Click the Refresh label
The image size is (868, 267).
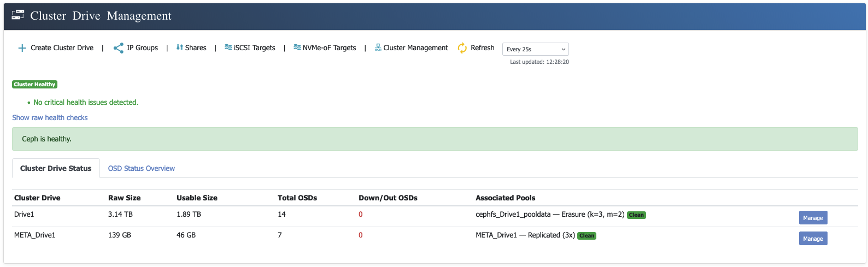[x=482, y=48]
